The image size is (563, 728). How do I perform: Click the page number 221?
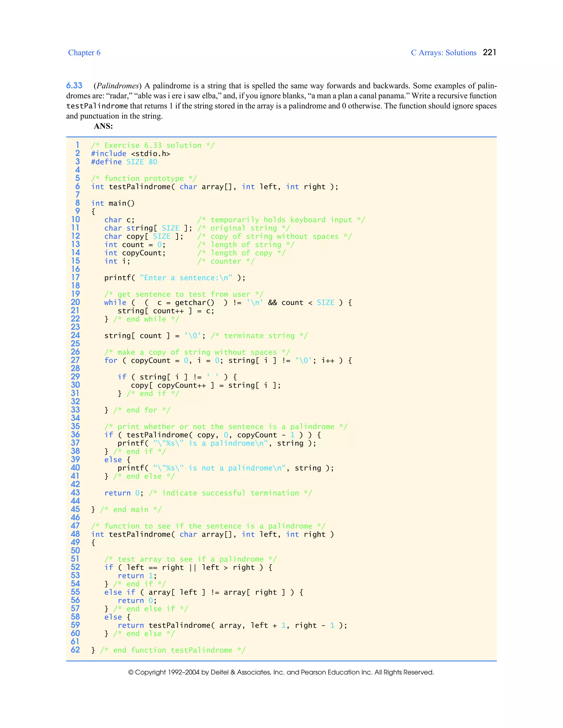(489, 52)
